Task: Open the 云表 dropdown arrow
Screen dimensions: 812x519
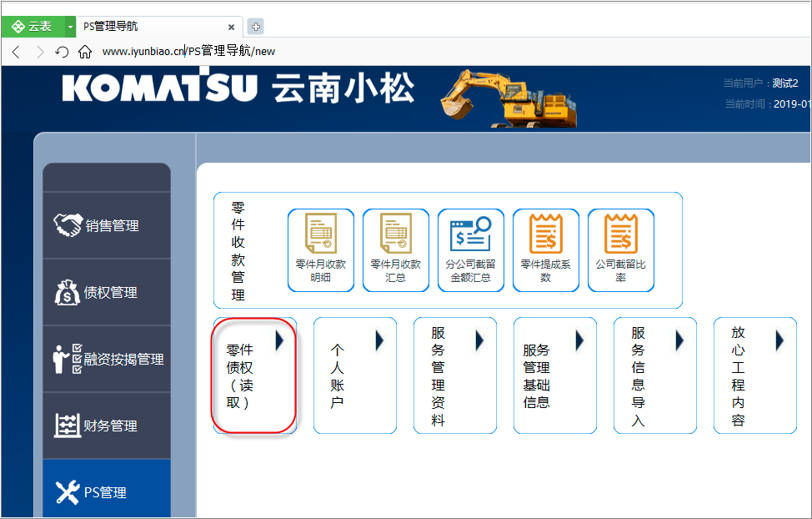Action: tap(70, 27)
